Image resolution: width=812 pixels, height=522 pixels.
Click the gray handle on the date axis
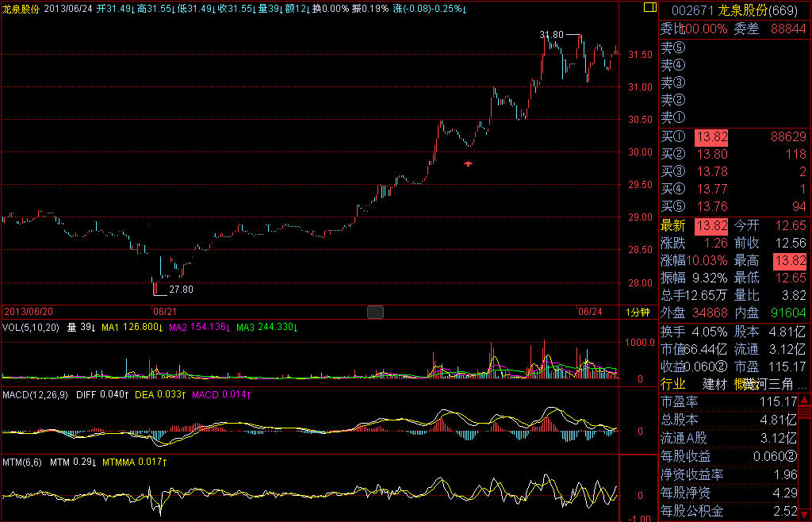[376, 312]
